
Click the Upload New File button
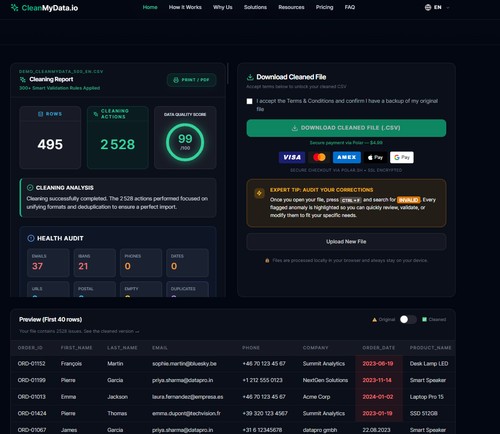click(x=346, y=242)
